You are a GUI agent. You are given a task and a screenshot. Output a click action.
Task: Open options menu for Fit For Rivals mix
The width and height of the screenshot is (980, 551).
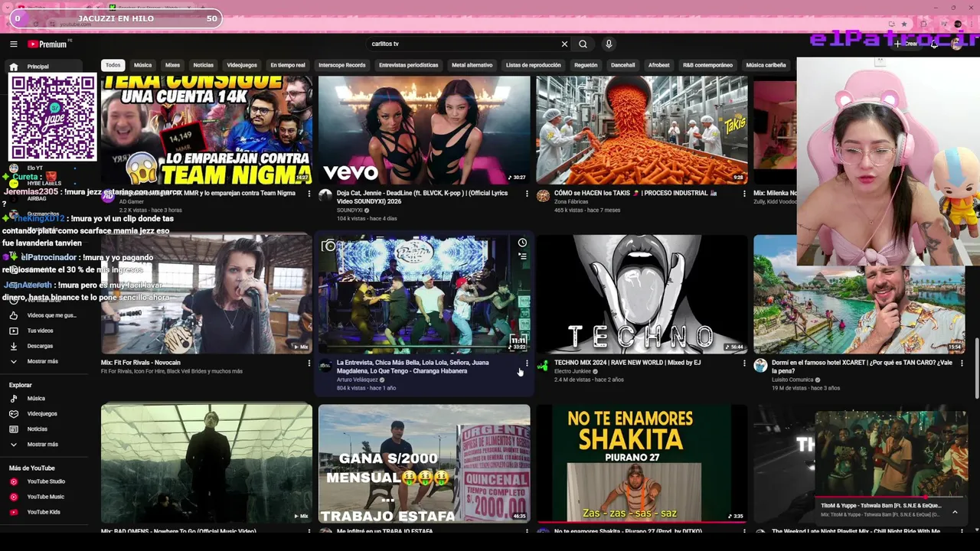point(309,364)
